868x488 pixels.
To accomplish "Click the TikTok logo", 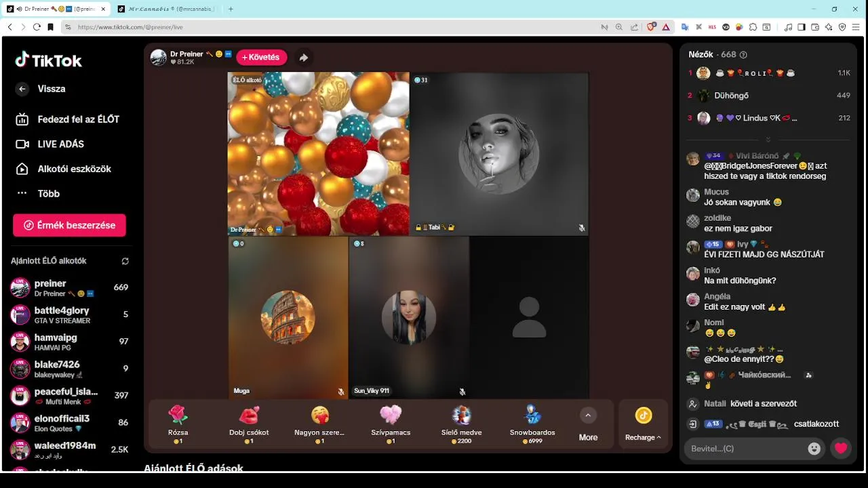I will click(48, 60).
